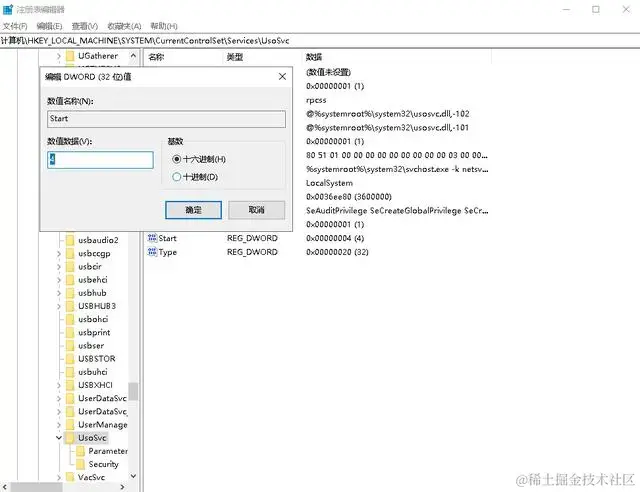The width and height of the screenshot is (640, 492).
Task: Click the horizontal scrollbar thumb in tree
Action: click(x=36, y=487)
